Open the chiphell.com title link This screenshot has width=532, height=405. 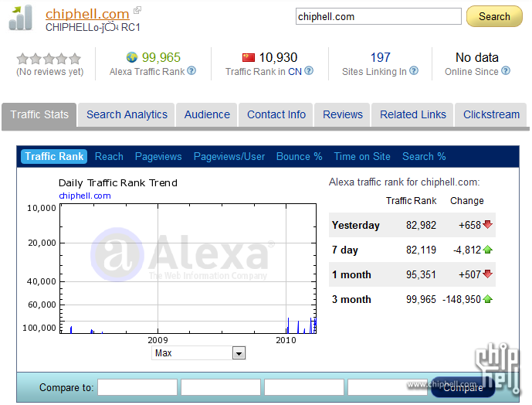tap(87, 14)
